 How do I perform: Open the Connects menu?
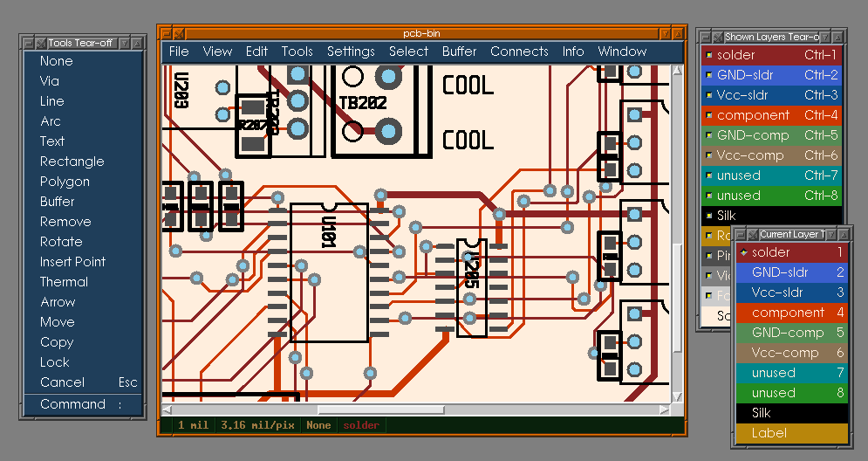[x=519, y=52]
